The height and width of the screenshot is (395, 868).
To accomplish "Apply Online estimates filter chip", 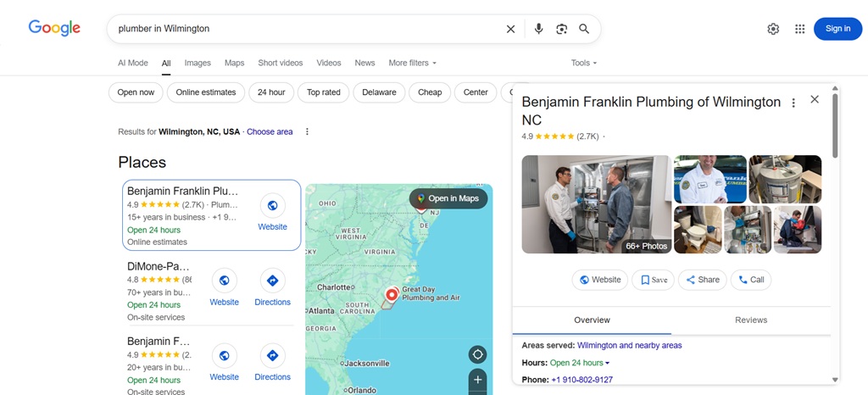I will coord(206,92).
